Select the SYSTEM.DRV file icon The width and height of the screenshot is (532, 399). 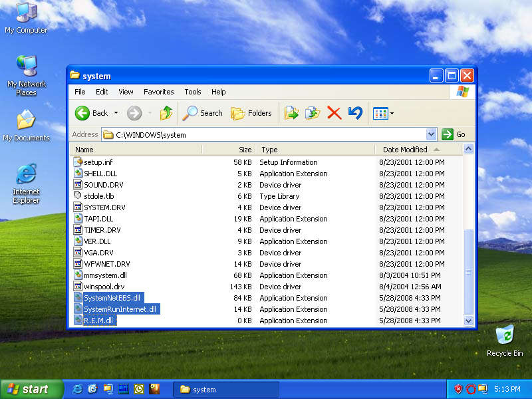(x=78, y=207)
